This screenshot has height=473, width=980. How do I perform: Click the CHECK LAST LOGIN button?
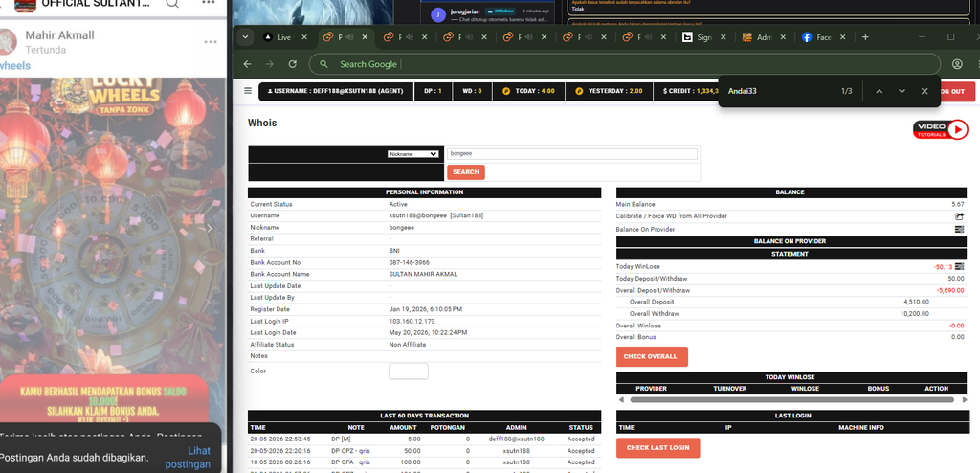coord(657,448)
